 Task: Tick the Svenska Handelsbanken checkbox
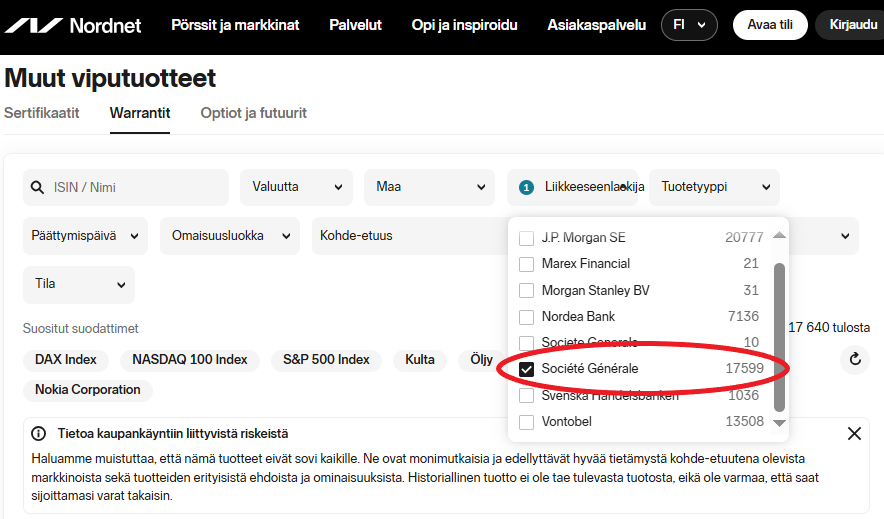(526, 395)
